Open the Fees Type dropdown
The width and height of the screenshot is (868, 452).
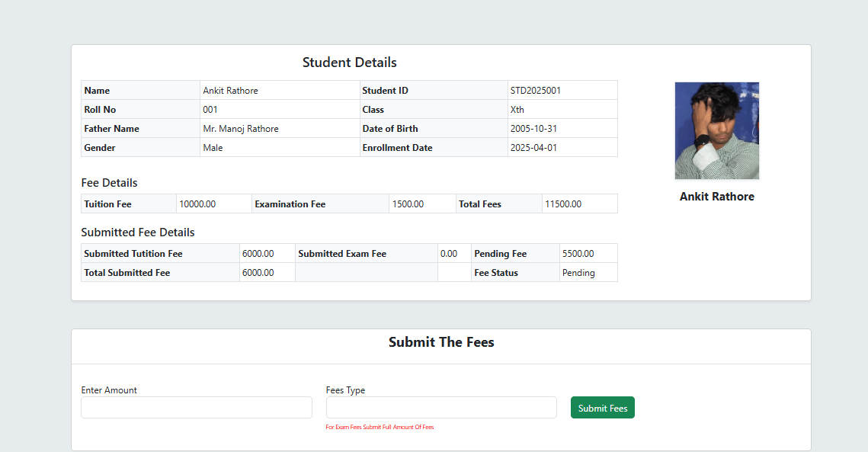coord(441,408)
